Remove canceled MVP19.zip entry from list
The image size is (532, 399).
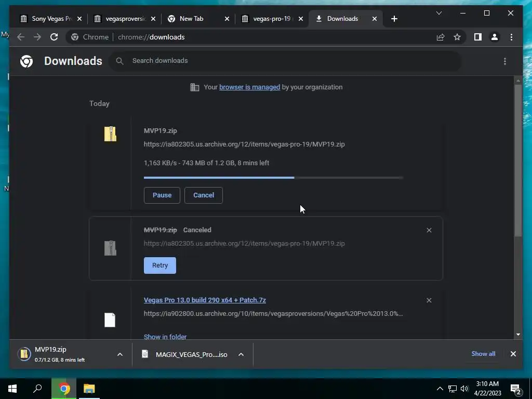(x=429, y=230)
